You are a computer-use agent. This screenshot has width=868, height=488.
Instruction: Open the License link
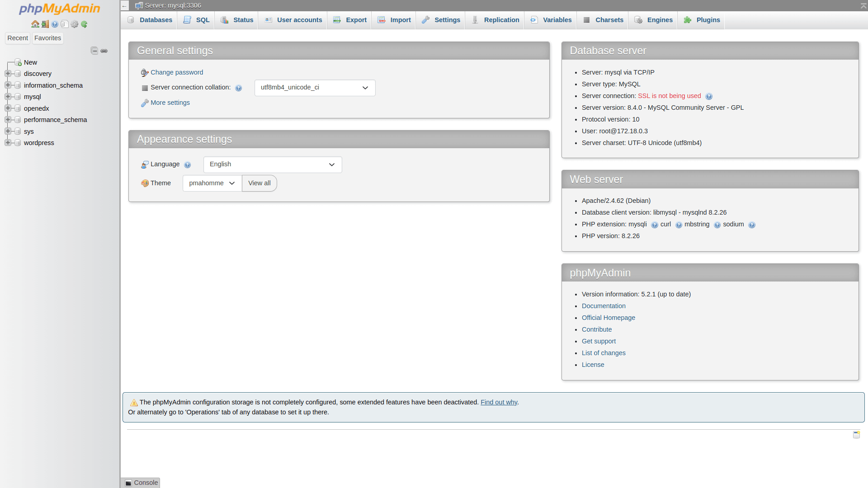(593, 365)
